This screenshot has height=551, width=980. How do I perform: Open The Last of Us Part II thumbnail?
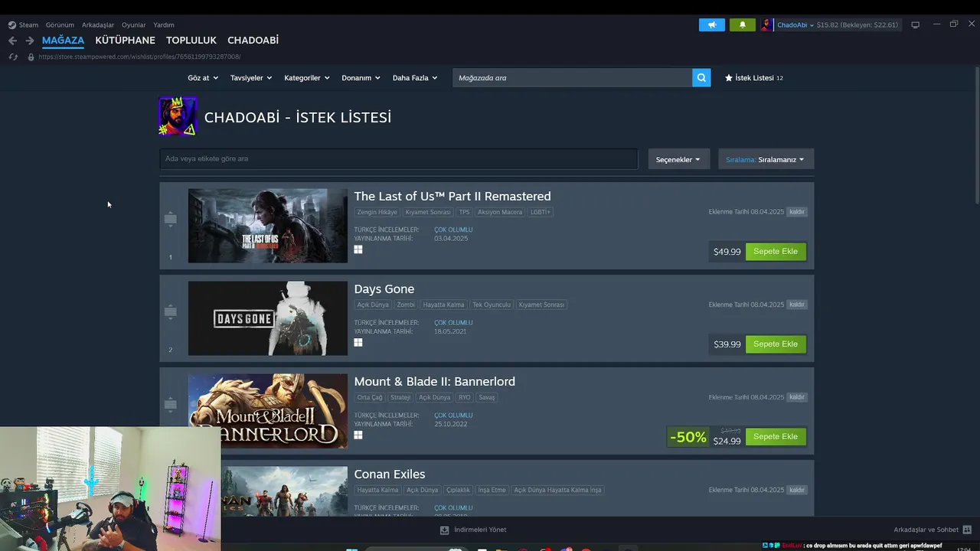click(x=267, y=226)
